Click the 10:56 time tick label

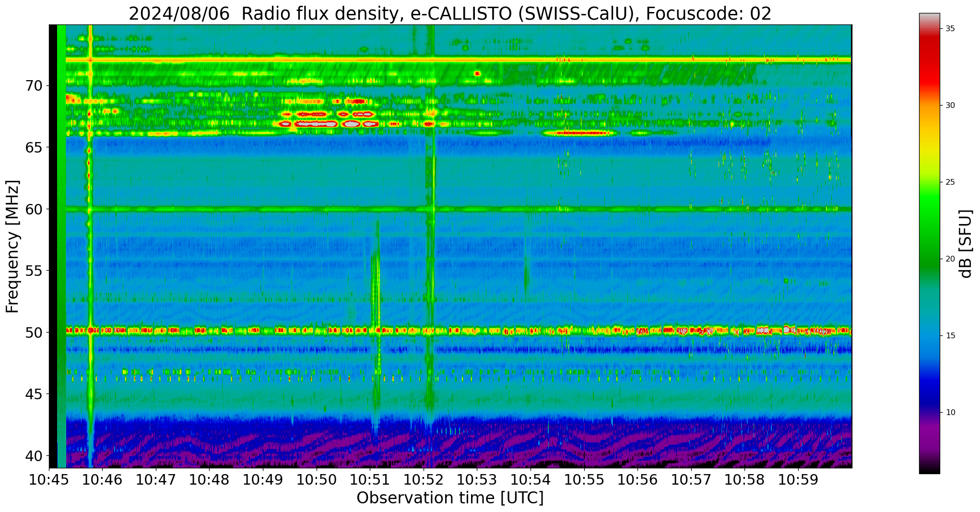638,479
